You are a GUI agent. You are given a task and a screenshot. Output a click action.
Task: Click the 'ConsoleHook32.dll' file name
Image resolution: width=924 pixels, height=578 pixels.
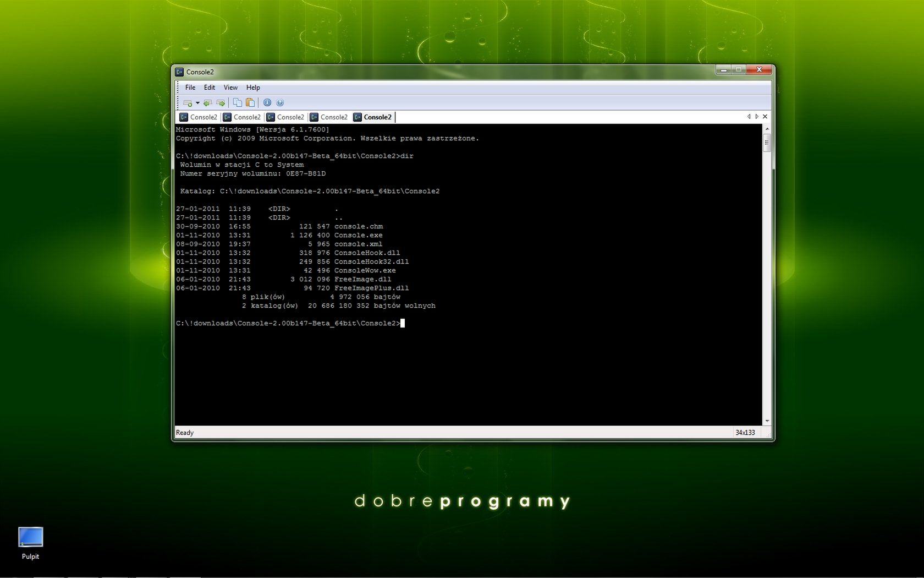(372, 261)
